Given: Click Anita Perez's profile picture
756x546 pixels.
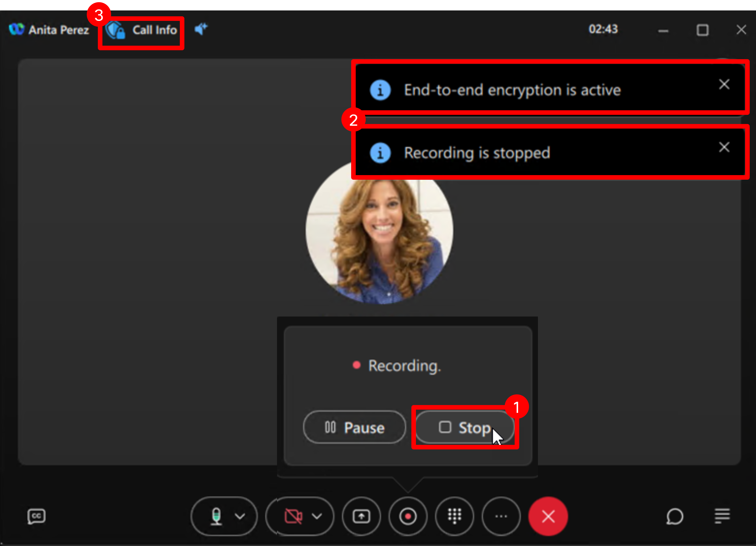Looking at the screenshot, I should pos(379,233).
